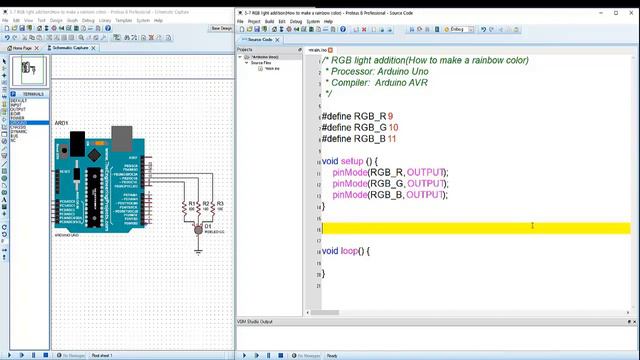Click Open Project folder icon in Source Code toolbar
This screenshot has width=640, height=360.
[x=249, y=29]
